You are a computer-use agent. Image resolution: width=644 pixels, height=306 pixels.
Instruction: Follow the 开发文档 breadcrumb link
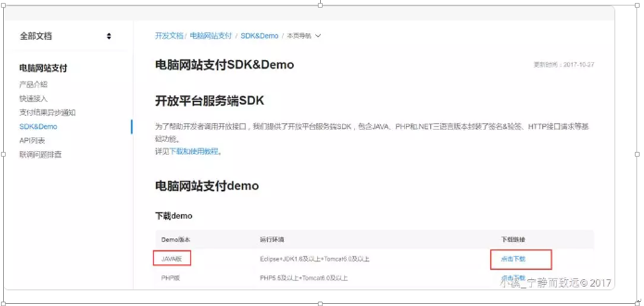[x=169, y=36]
